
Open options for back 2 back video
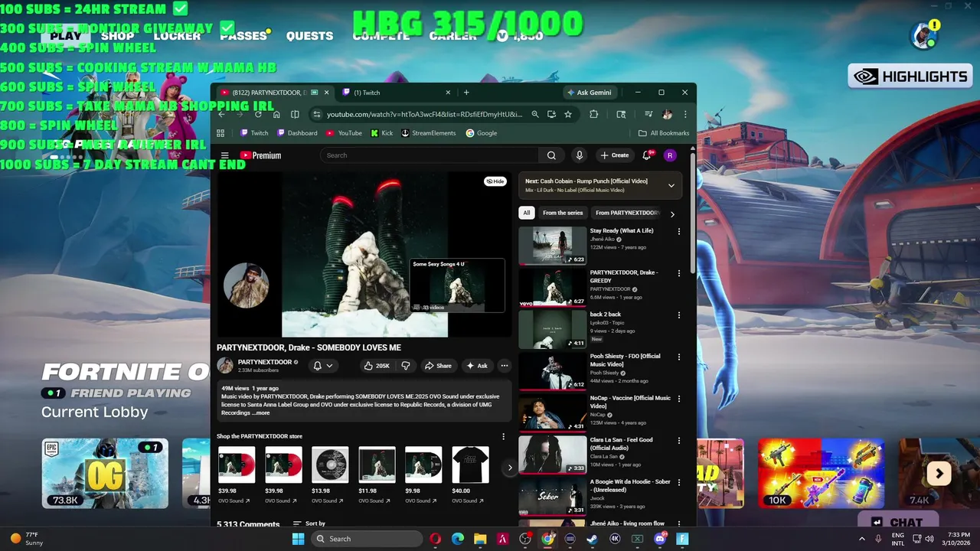pos(678,315)
